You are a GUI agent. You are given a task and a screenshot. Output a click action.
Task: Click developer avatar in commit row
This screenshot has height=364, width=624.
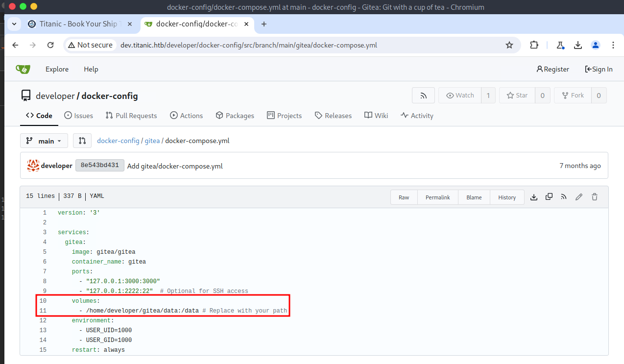[x=33, y=166]
